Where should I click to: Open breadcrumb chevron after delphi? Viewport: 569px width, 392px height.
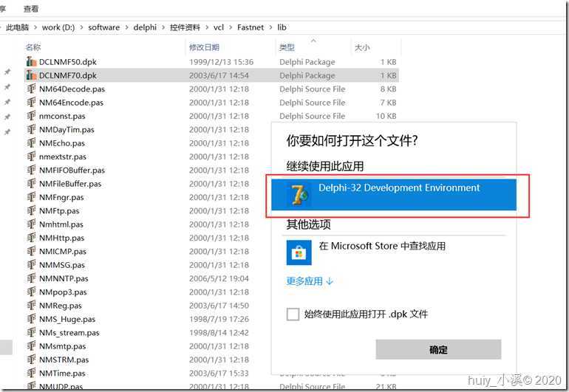(163, 27)
